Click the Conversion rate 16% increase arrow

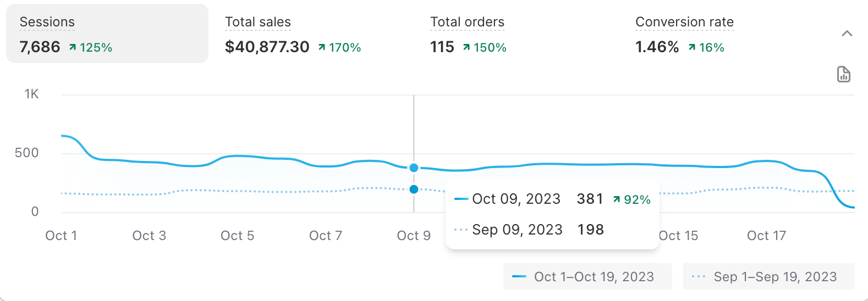(692, 48)
